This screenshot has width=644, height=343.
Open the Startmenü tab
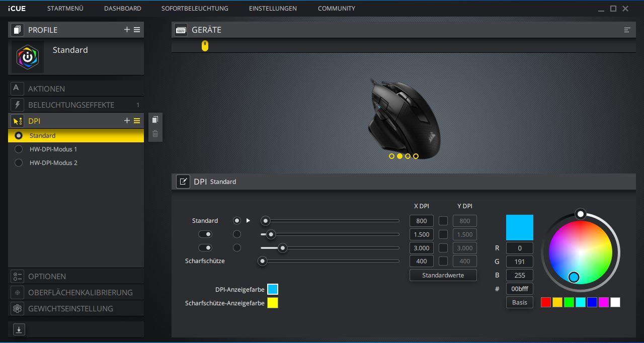(x=65, y=9)
